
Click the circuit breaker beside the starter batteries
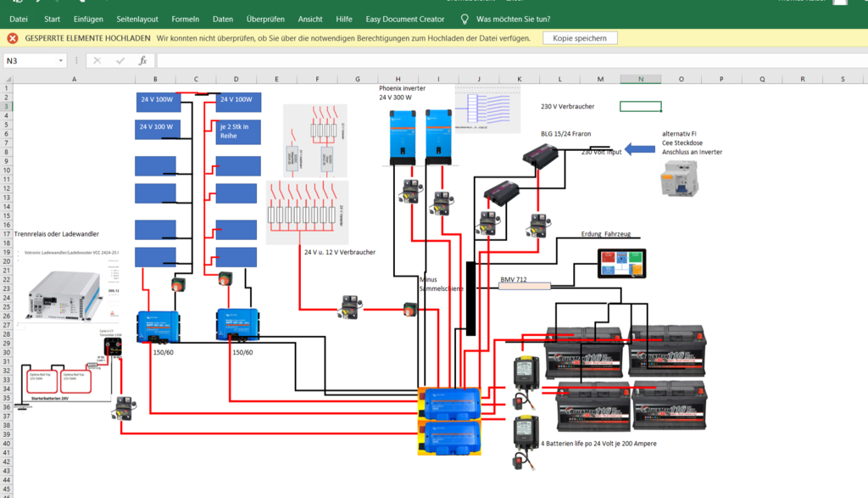pyautogui.click(x=124, y=408)
